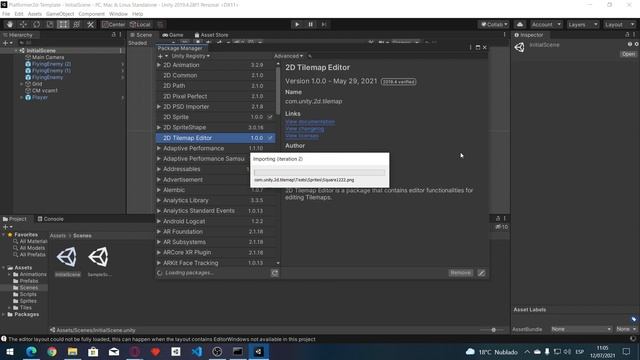
Task: Open Windows Start menu
Action: (10, 351)
